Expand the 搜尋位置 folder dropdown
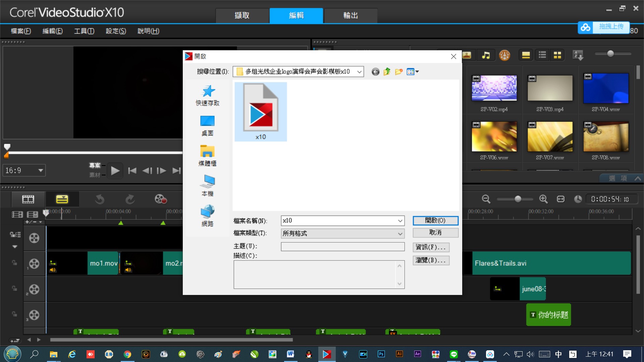This screenshot has height=362, width=644. coord(359,72)
